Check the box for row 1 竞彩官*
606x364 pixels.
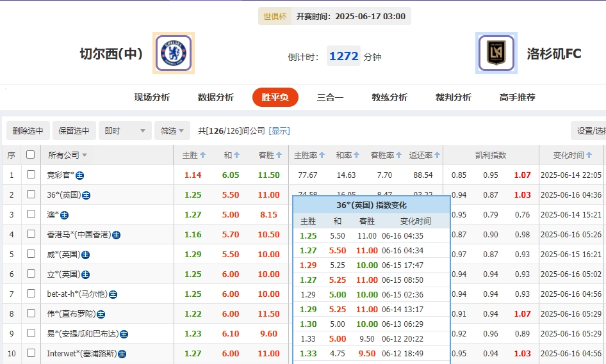31,175
